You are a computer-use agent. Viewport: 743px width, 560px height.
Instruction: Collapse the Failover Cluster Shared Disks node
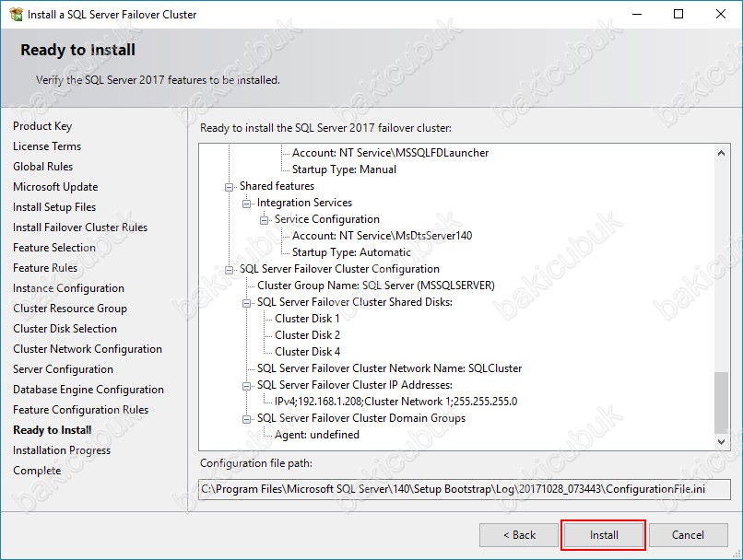tap(246, 303)
